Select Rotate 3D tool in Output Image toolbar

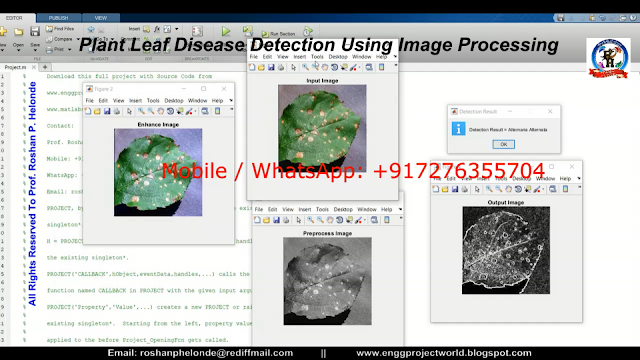[518, 189]
